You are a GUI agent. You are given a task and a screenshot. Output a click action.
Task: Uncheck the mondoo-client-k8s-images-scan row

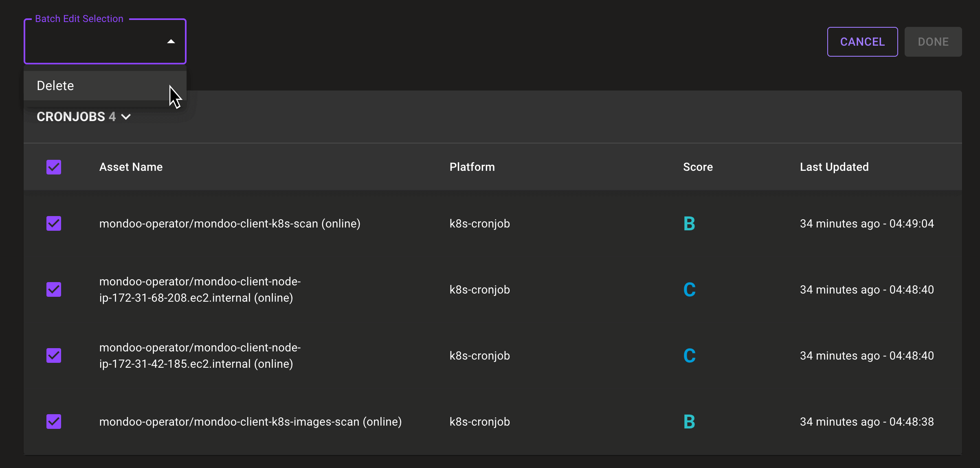pyautogui.click(x=53, y=422)
